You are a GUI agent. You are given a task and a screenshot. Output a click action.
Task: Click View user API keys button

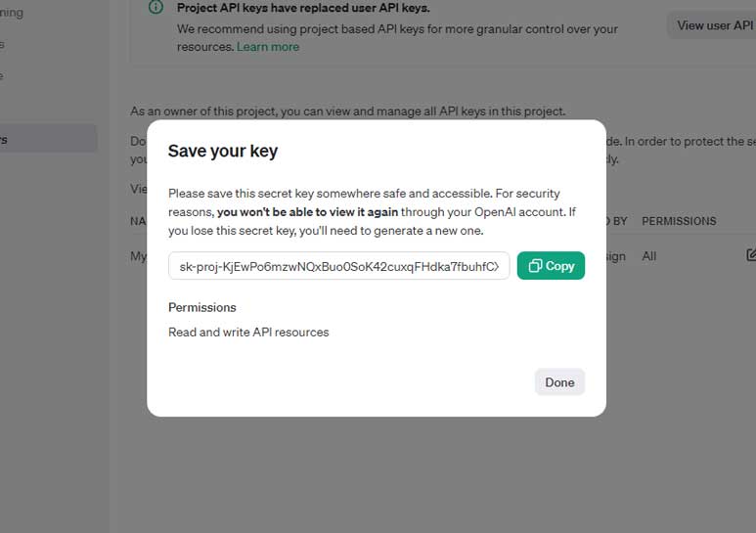[715, 25]
